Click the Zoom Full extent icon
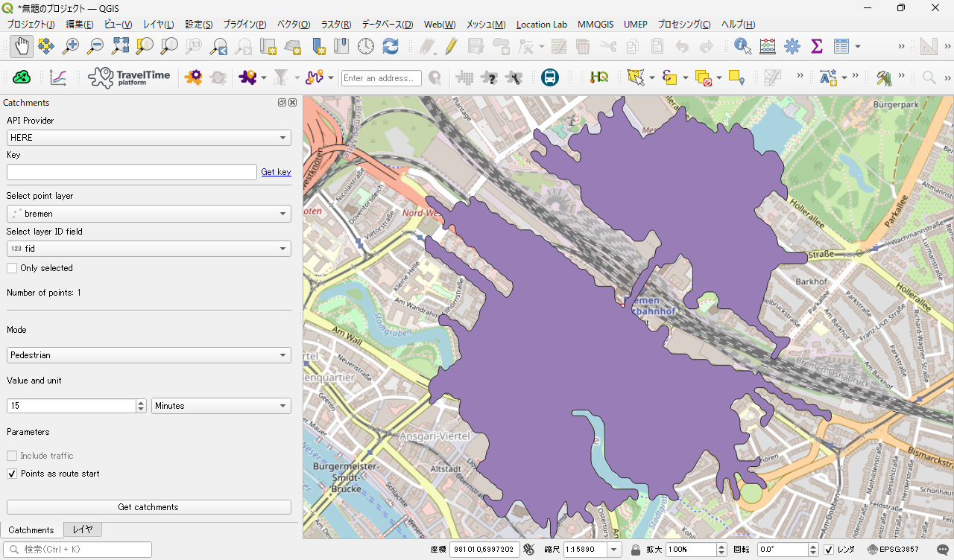954x560 pixels. click(120, 46)
